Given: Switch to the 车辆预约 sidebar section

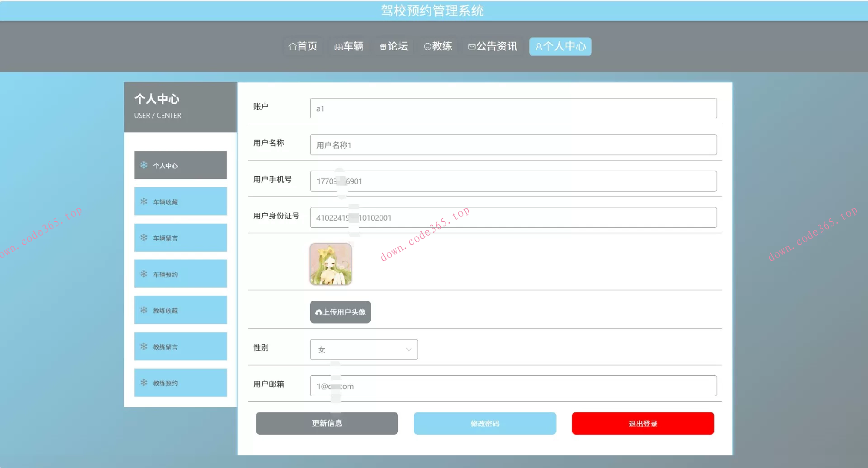Looking at the screenshot, I should [180, 274].
